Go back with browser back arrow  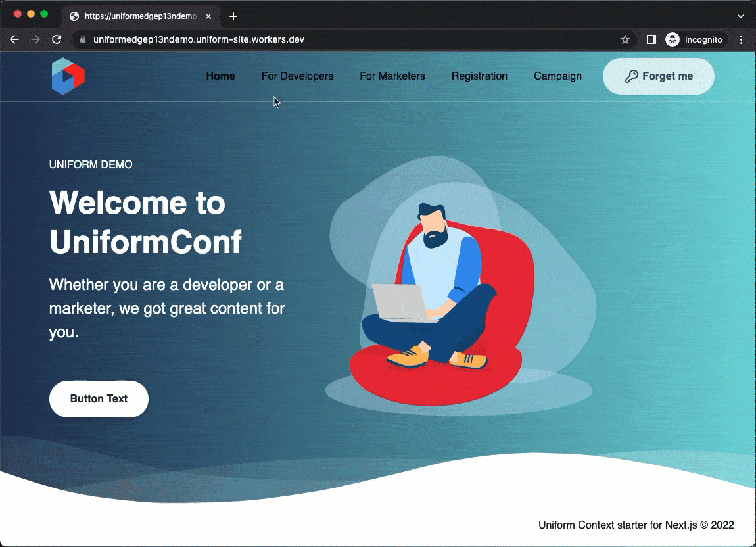click(x=14, y=39)
